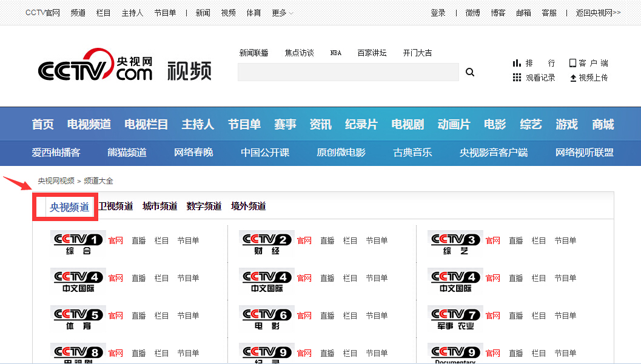The width and height of the screenshot is (641, 364).
Task: Open the CCTV7 军事农业 channel logo
Action: [455, 318]
